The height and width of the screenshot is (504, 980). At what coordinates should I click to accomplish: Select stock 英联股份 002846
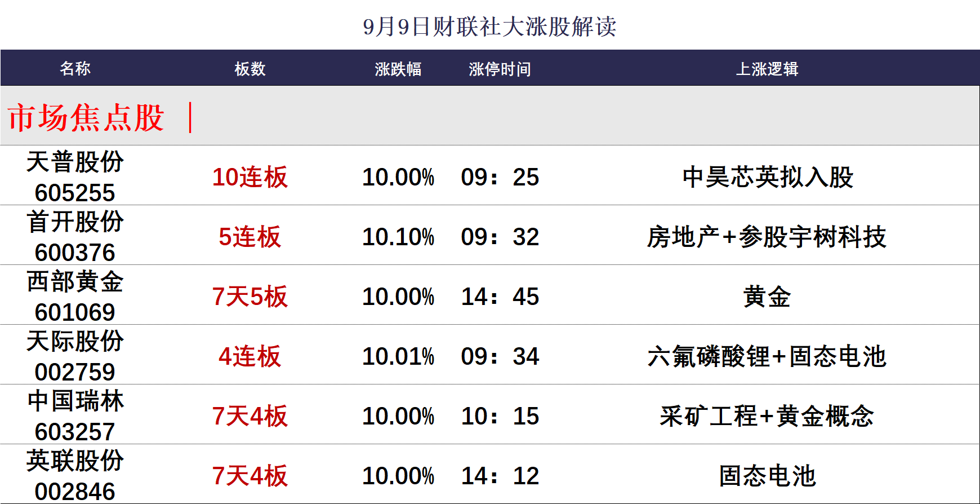75,475
